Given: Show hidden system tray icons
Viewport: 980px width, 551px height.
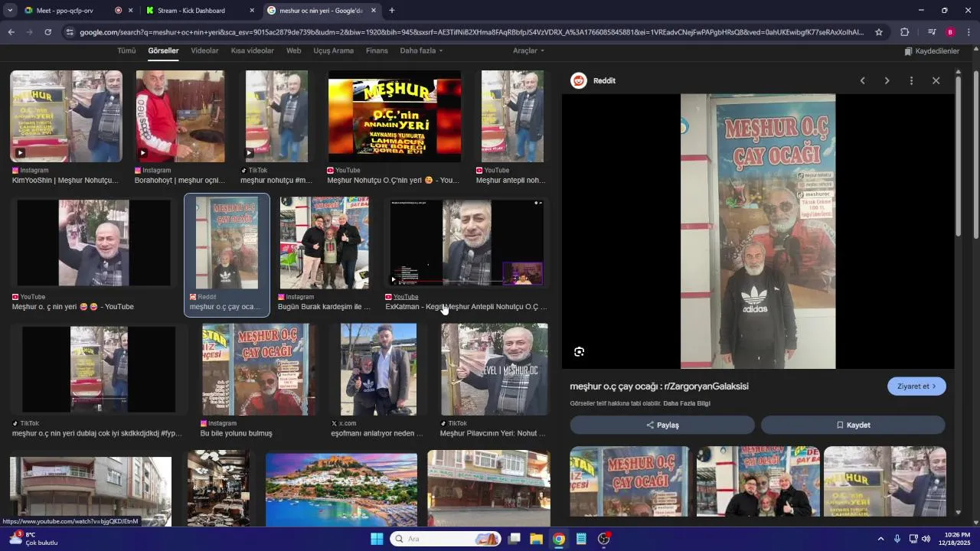Looking at the screenshot, I should coord(880,539).
